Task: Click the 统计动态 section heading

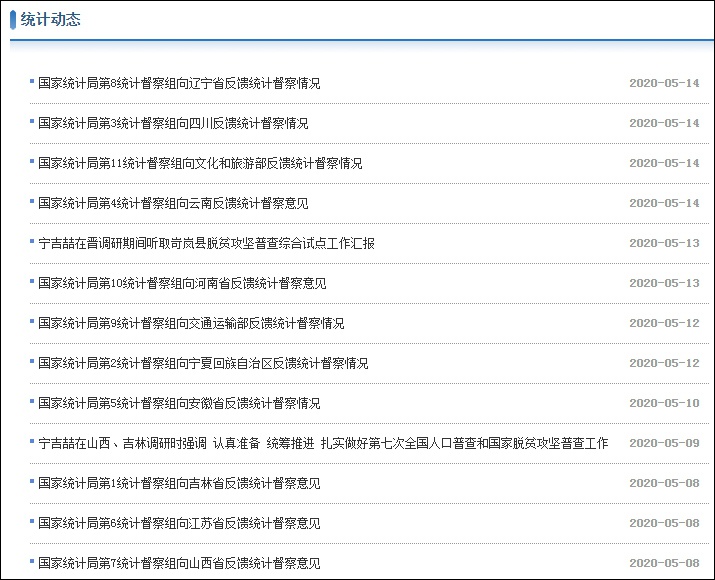Action: point(51,20)
